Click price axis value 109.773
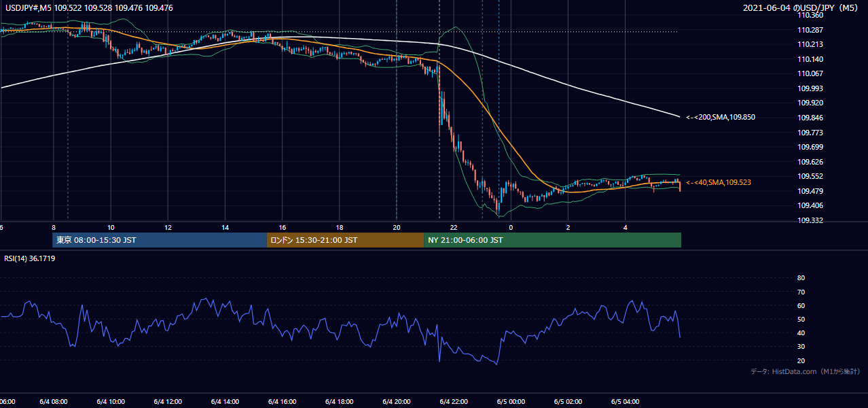 pyautogui.click(x=810, y=132)
